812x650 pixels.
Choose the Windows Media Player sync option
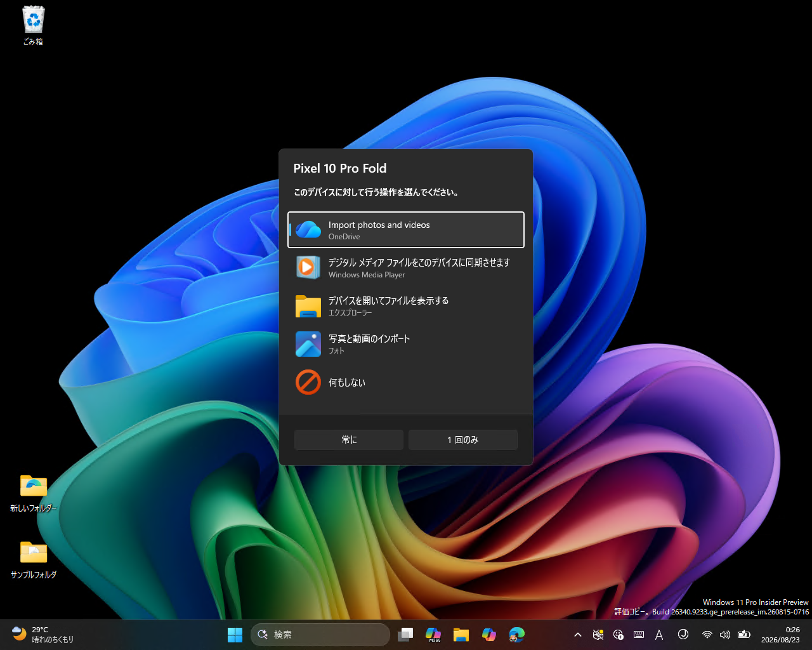[406, 268]
